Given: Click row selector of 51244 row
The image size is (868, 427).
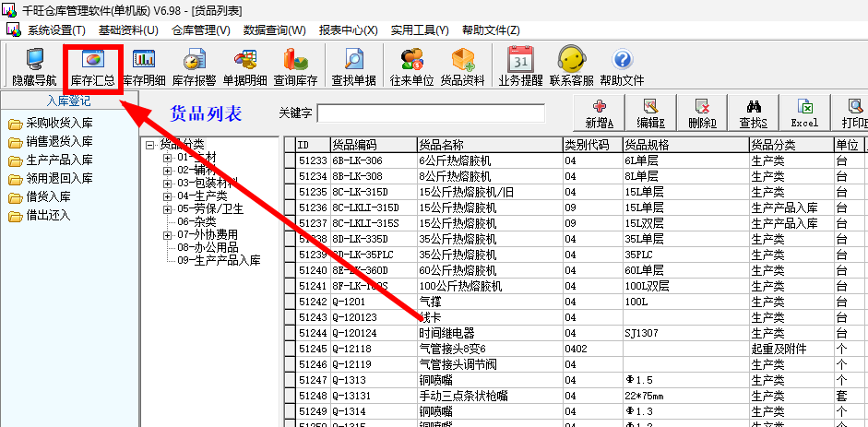Looking at the screenshot, I should 290,334.
